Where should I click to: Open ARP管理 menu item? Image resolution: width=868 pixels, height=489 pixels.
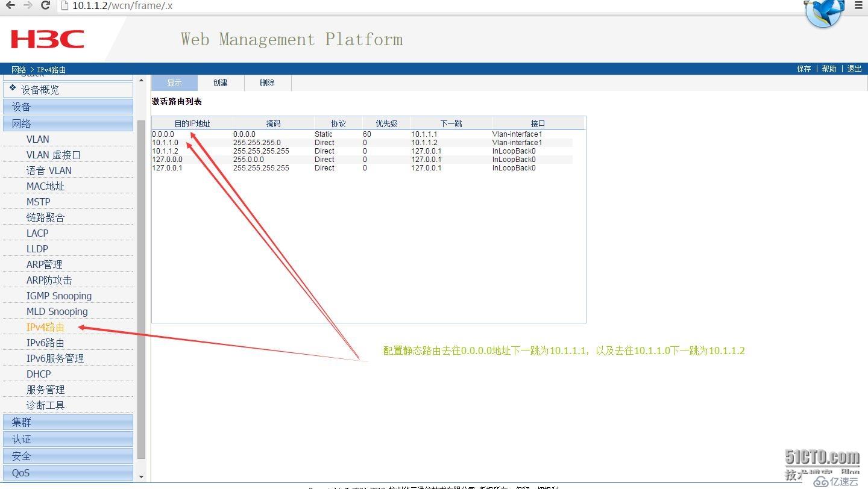(45, 264)
